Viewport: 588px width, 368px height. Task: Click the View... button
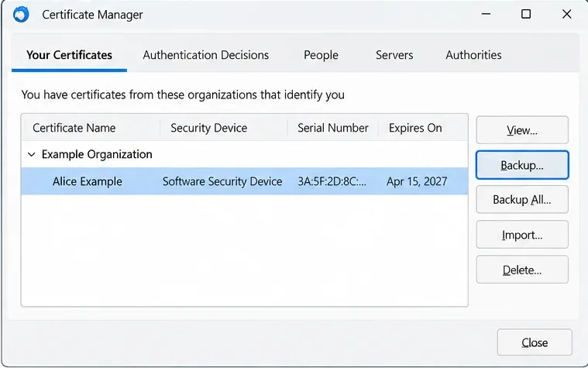point(522,130)
